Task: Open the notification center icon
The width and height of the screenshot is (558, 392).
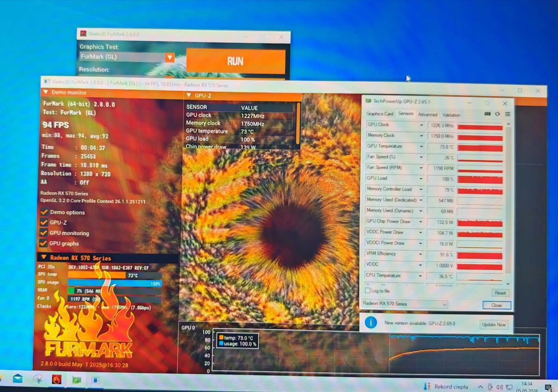Action: coord(548,388)
